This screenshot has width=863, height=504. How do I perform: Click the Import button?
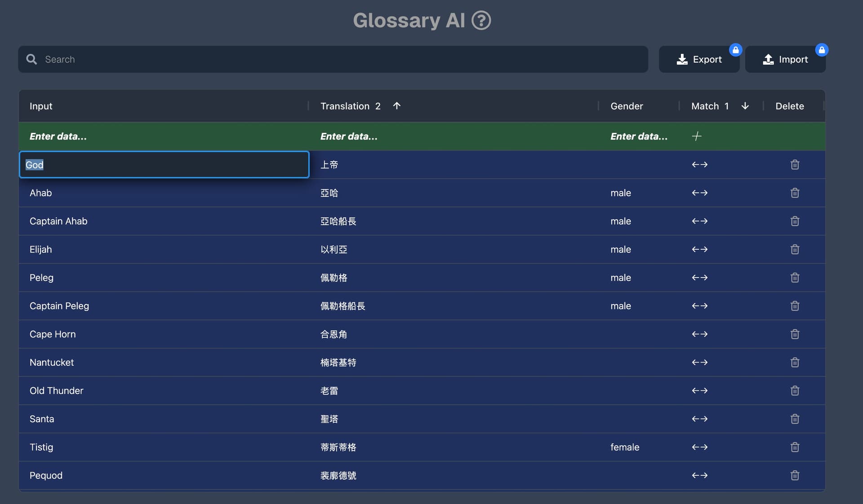click(x=785, y=59)
